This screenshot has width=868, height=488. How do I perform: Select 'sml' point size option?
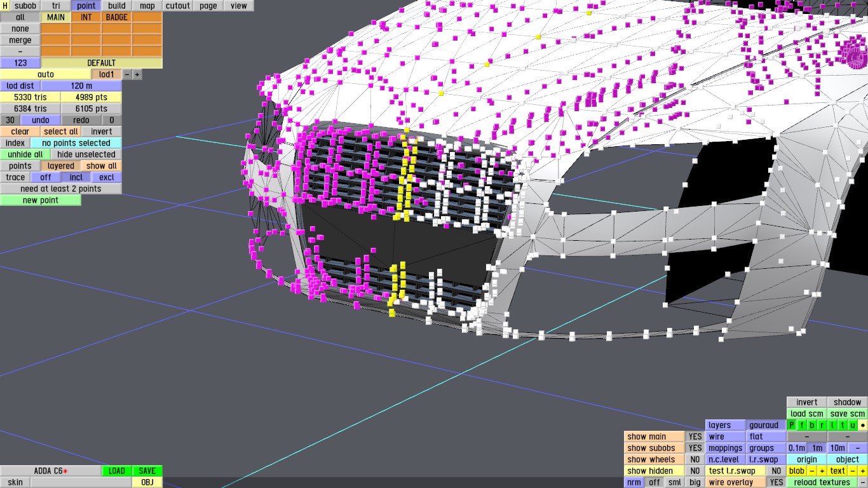coord(675,482)
